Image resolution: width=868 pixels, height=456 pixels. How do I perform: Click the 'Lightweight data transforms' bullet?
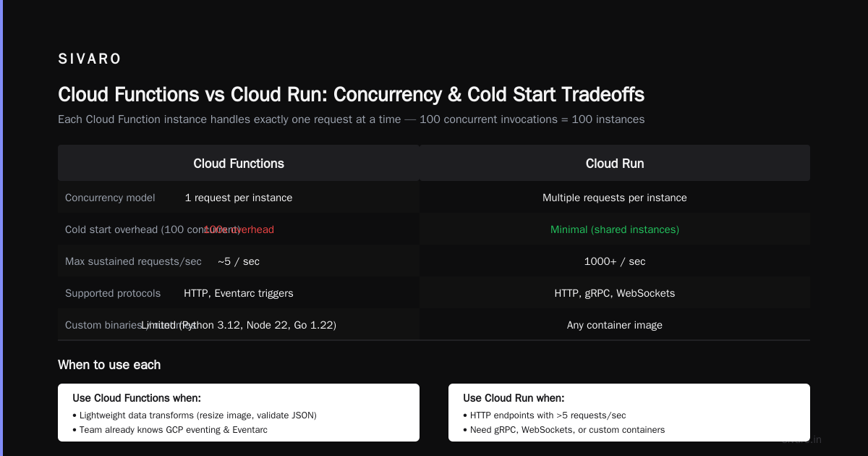(195, 415)
